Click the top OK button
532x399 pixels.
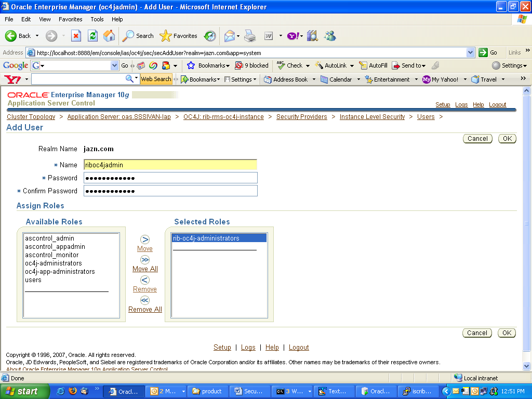coord(507,138)
